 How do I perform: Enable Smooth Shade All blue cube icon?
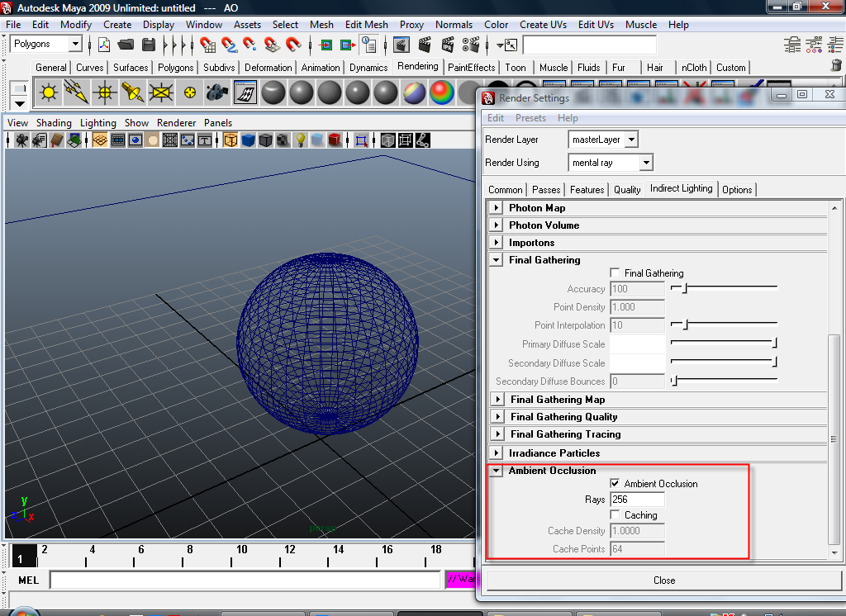point(248,140)
